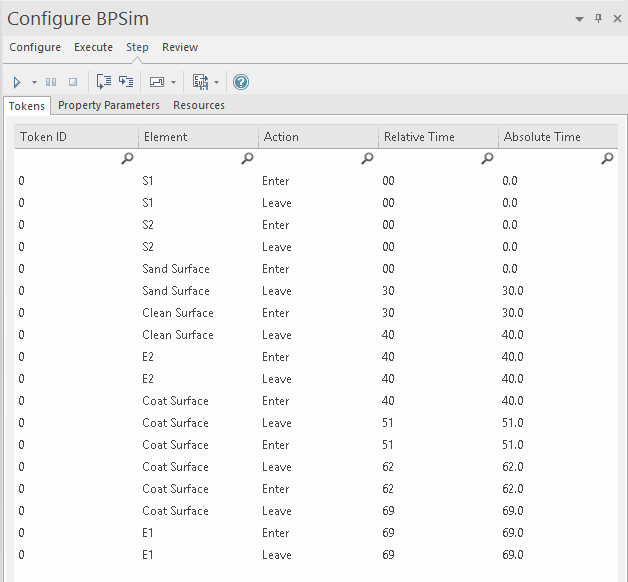
Task: Open the Help question mark icon
Action: 241,82
